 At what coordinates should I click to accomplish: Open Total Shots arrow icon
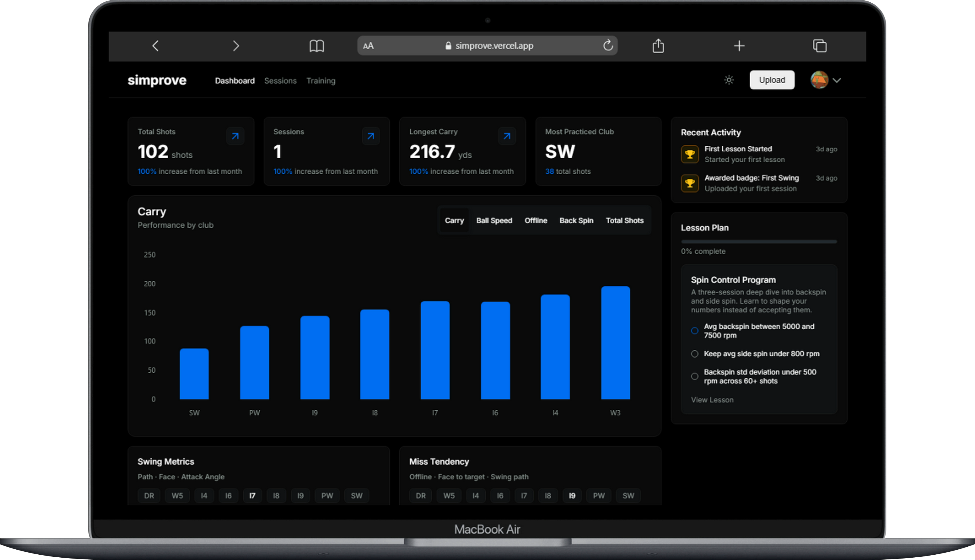pyautogui.click(x=235, y=136)
